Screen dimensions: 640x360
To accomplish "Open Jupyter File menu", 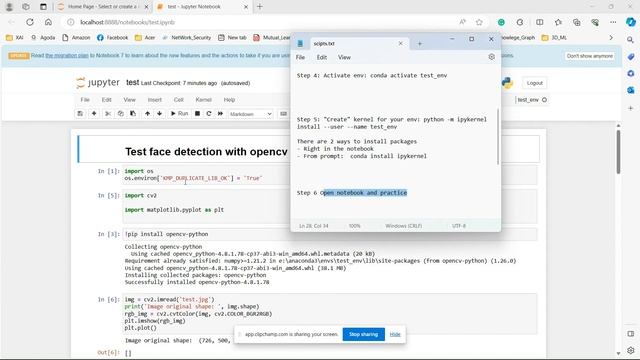I will (85, 100).
